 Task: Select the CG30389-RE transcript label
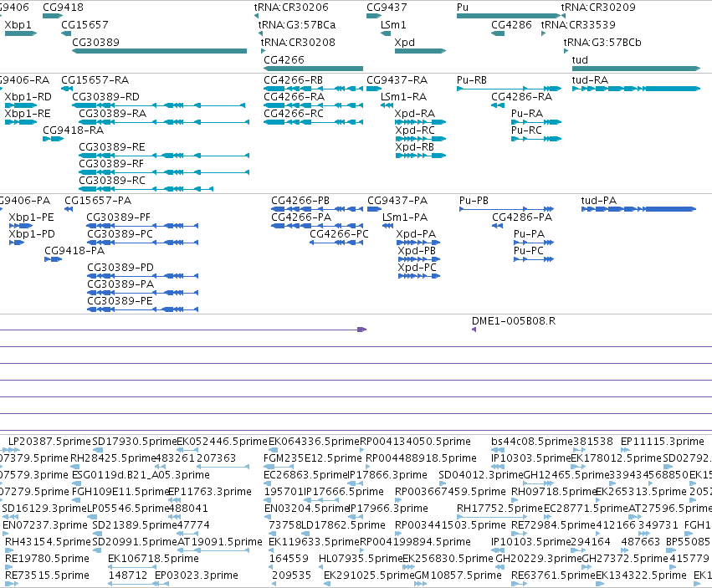point(112,147)
